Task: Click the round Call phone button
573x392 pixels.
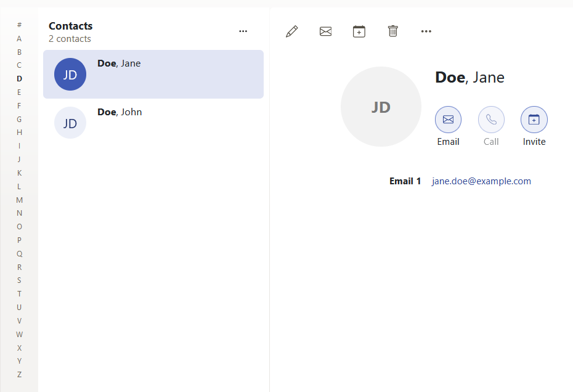Action: (491, 120)
